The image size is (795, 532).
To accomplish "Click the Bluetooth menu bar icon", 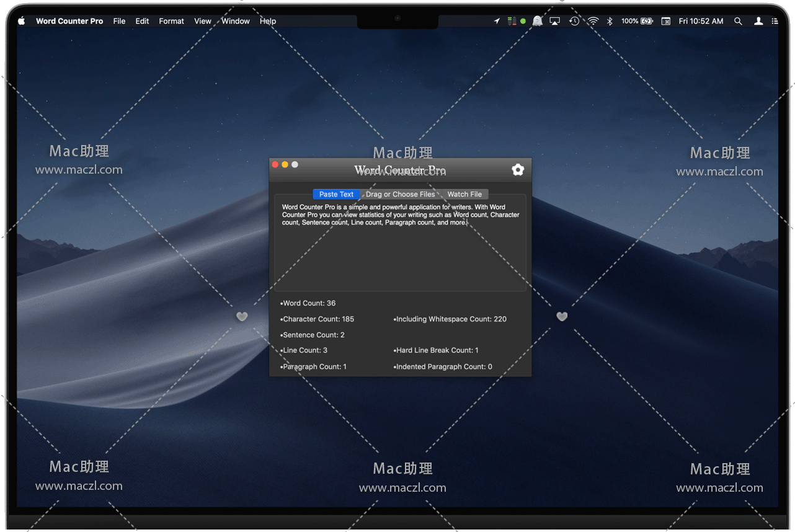I will [x=610, y=21].
